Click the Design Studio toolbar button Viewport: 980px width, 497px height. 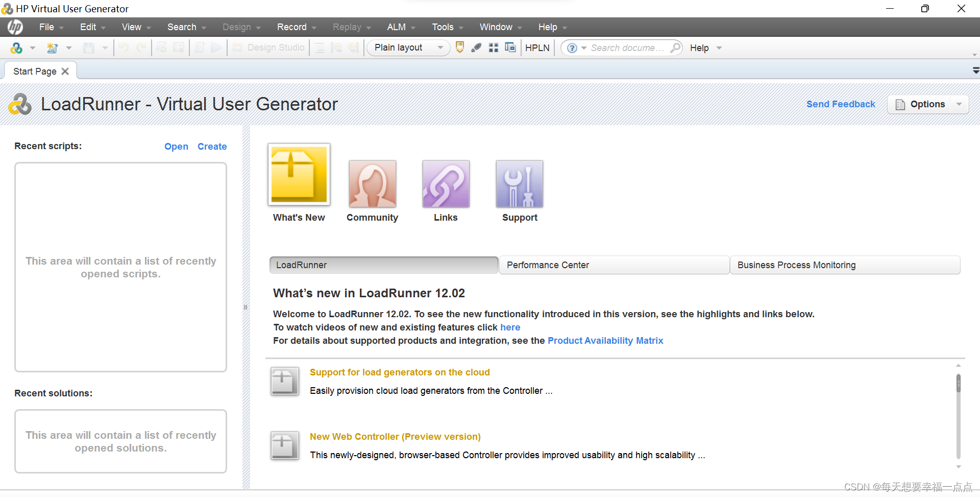click(x=268, y=48)
